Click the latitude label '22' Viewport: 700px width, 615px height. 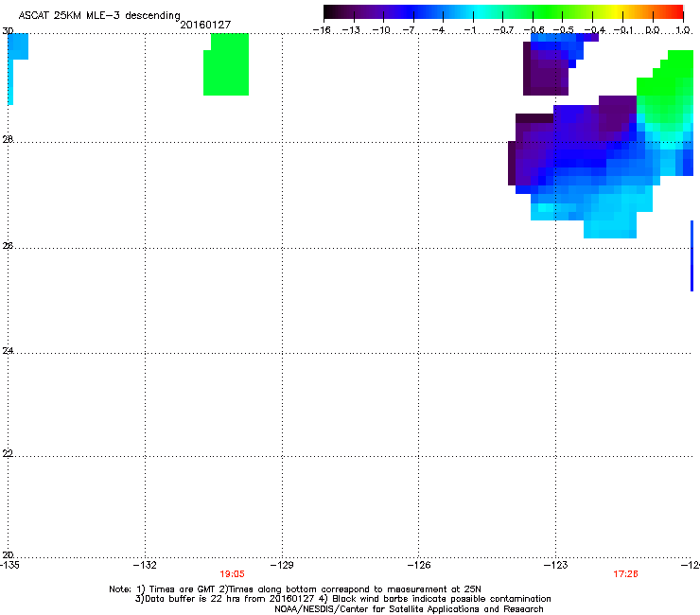point(8,453)
